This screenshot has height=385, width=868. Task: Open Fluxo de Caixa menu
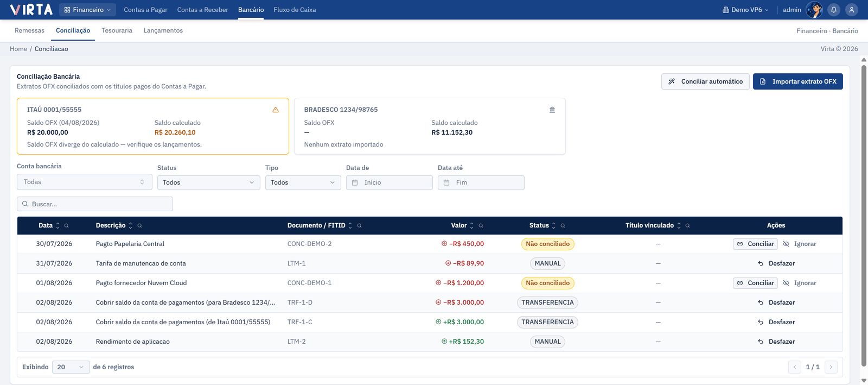pos(295,10)
